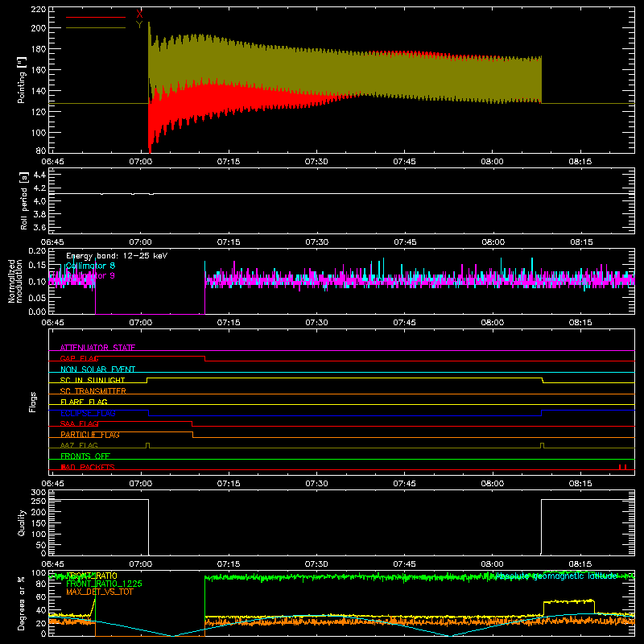Click the red X legend line
Image resolution: width=644 pixels, height=644 pixels.
(96, 17)
